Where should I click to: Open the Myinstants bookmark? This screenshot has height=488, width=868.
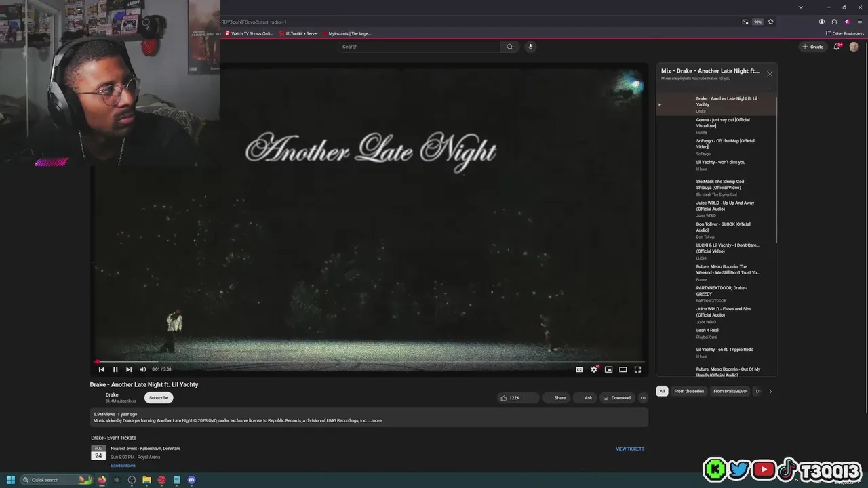[x=347, y=33]
